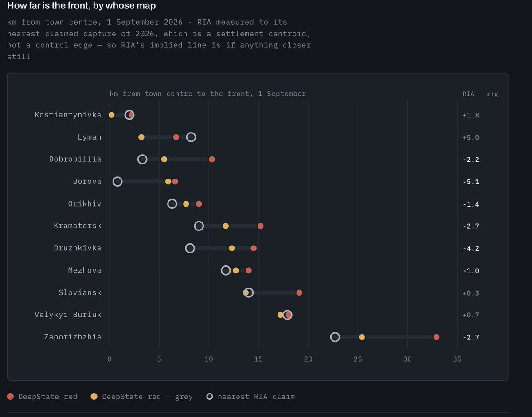
Task: Click the Druzhkivka town label
Action: [78, 248]
